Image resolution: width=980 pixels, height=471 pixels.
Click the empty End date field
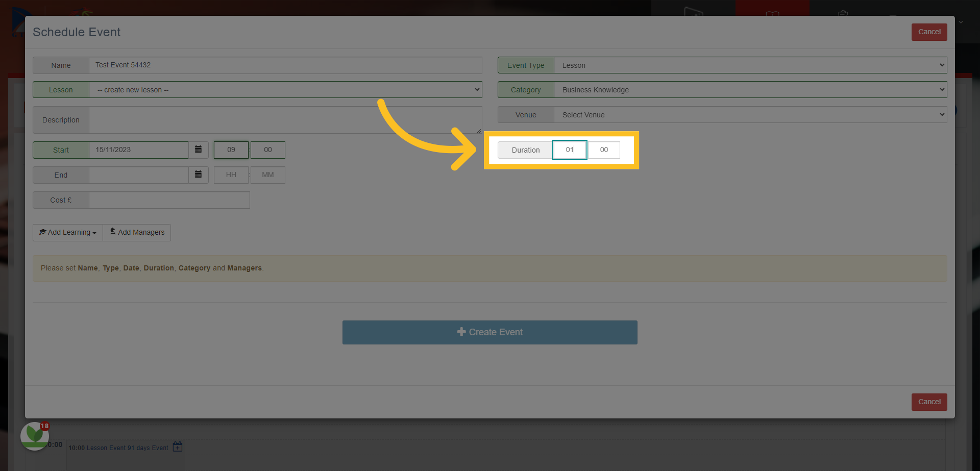click(x=139, y=175)
